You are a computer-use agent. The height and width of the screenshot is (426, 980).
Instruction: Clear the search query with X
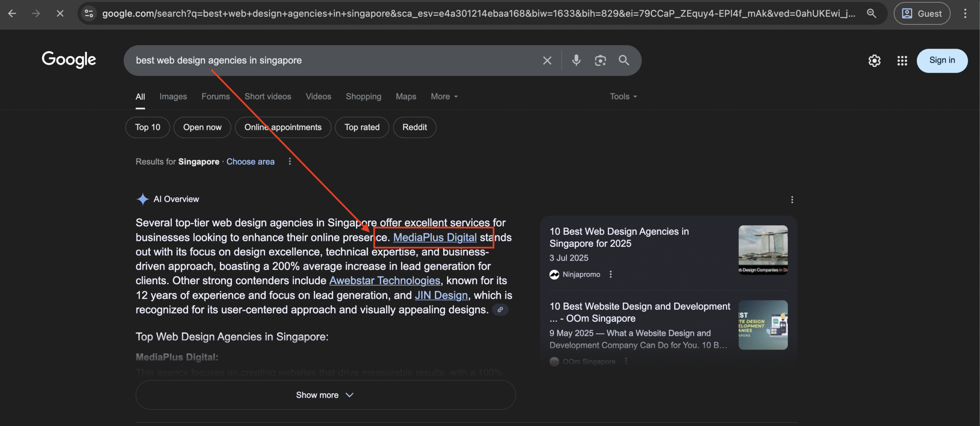pos(547,61)
